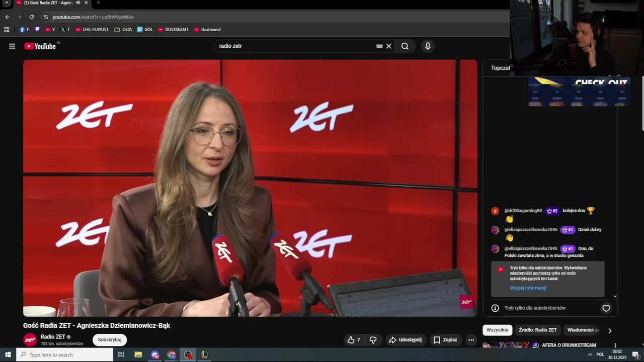Click the POL language indicator
The width and height of the screenshot is (644, 362).
tap(600, 354)
